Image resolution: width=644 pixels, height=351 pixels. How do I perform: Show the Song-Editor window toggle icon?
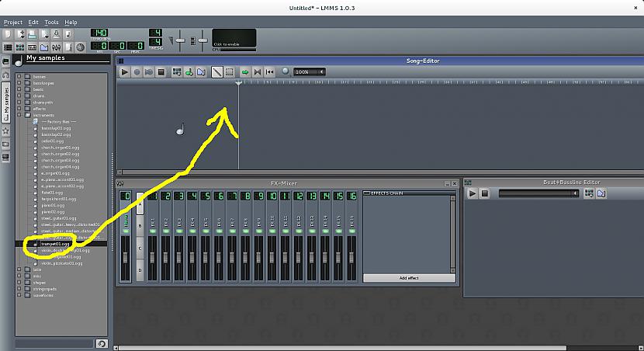coord(8,47)
